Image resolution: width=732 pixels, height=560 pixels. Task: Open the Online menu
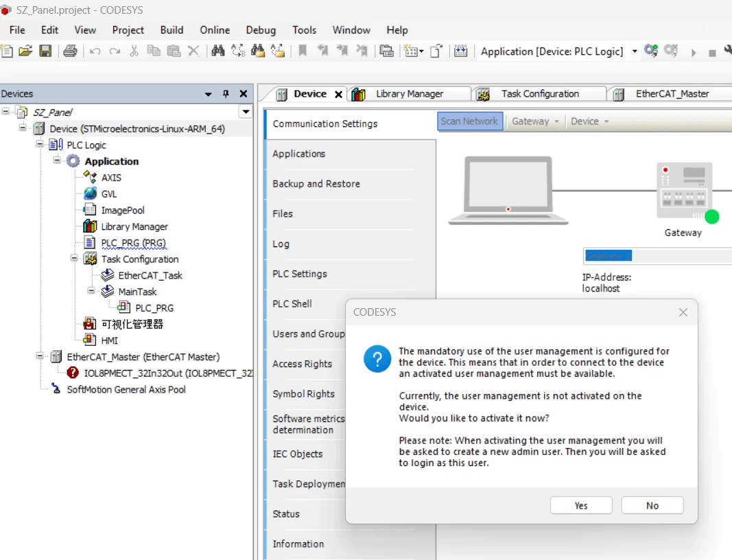pos(215,30)
